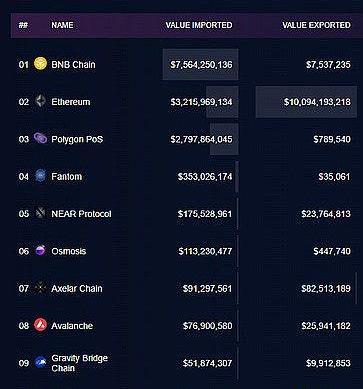Click the Fantom blue icon

click(40, 176)
